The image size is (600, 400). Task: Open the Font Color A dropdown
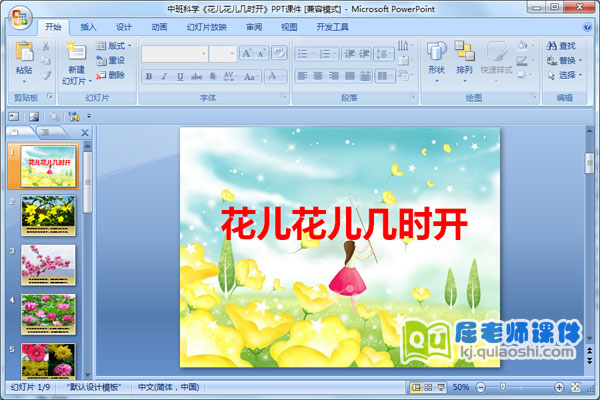point(276,77)
